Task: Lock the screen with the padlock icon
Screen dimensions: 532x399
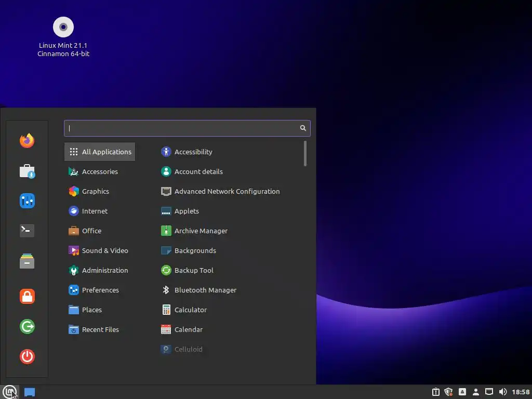Action: point(27,296)
